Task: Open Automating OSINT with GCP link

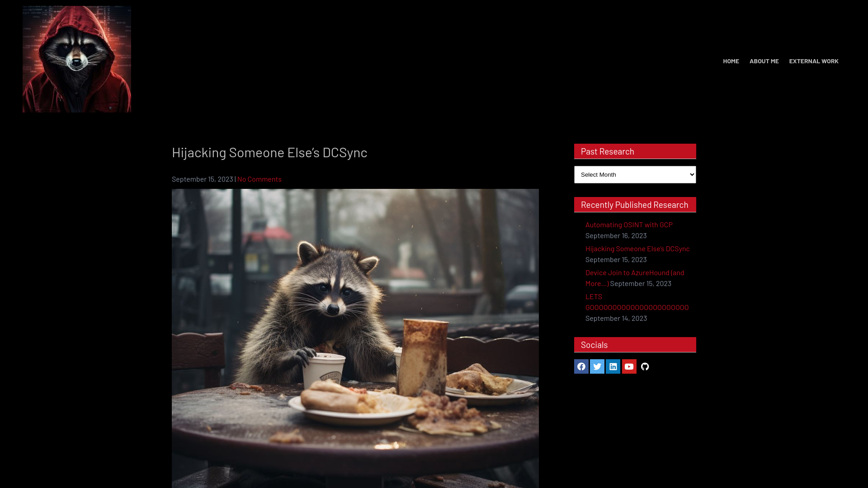Action: [x=628, y=224]
